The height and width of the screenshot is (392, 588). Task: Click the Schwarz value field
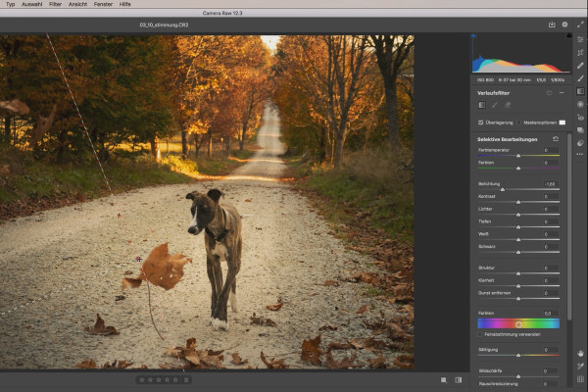[x=549, y=247]
